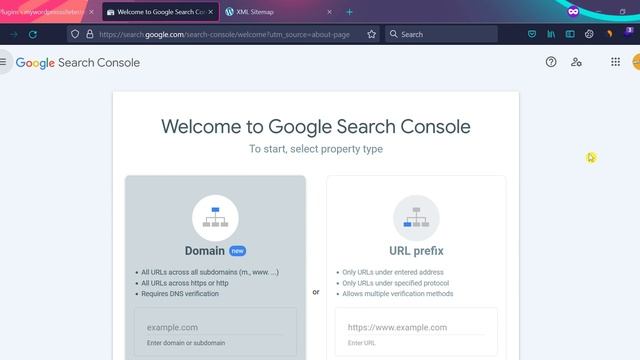
Task: Switch to the XML Sitemap tab
Action: coord(280,12)
